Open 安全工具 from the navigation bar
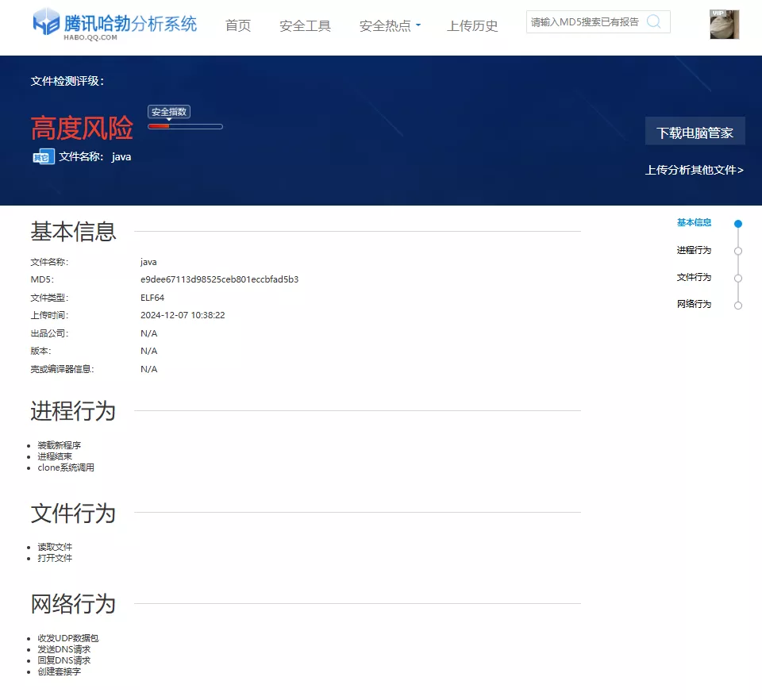Image resolution: width=762 pixels, height=700 pixels. click(x=305, y=25)
